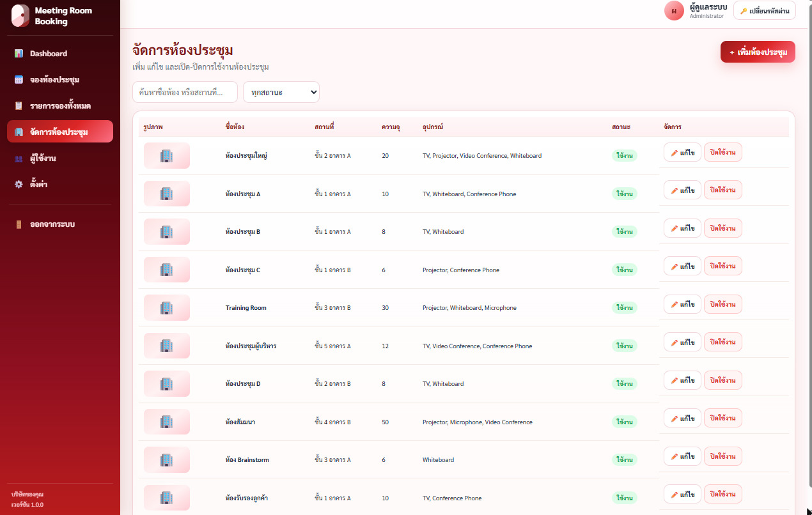Click the ชื่อห้อง column header
Screen dimensions: 812x515
[x=235, y=127]
